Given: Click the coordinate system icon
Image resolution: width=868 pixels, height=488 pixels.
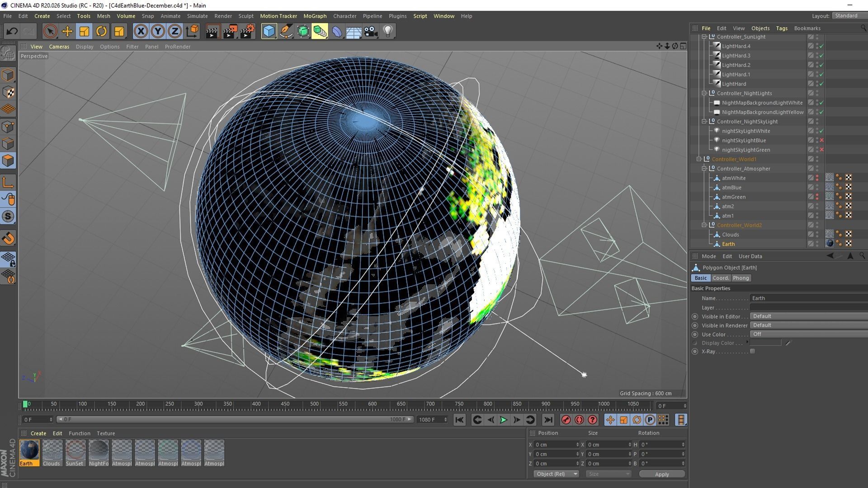Looking at the screenshot, I should (192, 31).
